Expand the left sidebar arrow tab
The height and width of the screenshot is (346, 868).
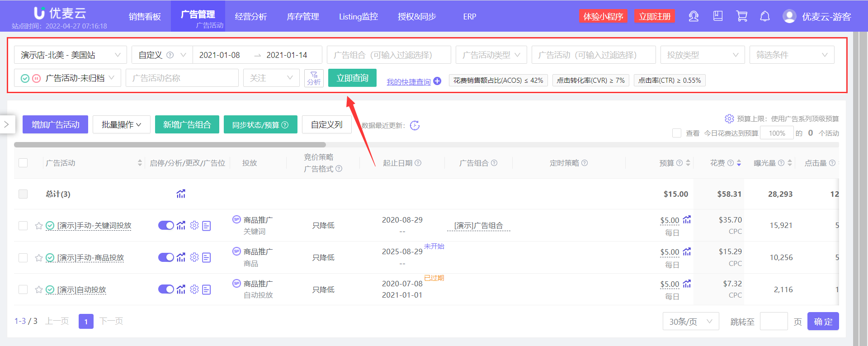(7, 124)
